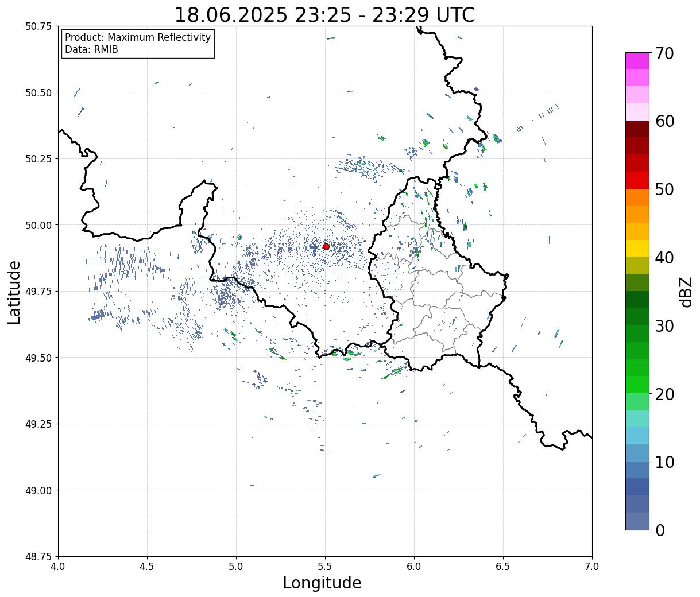
Task: Pick the magenta swatch at top of colorbar
Action: [x=637, y=61]
